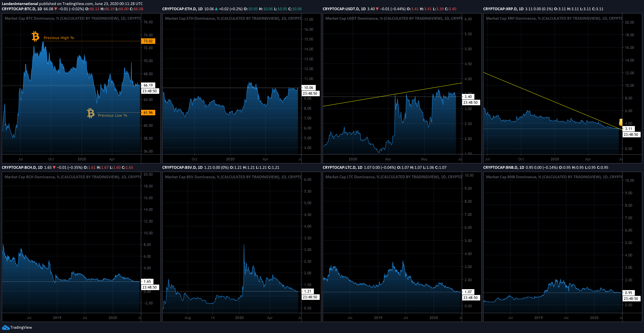Click the CRYPTOCAP:BTC.D, 1D symbol header

tap(22, 9)
